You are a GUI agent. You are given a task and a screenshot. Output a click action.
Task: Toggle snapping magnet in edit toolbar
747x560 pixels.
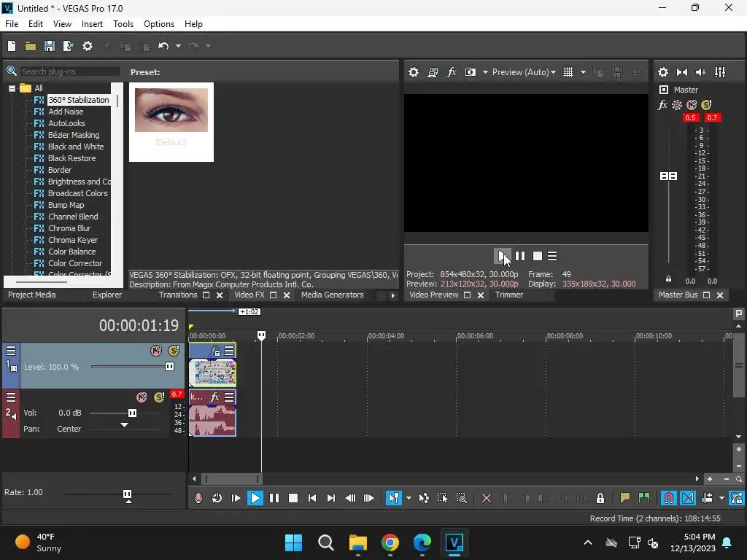point(668,498)
